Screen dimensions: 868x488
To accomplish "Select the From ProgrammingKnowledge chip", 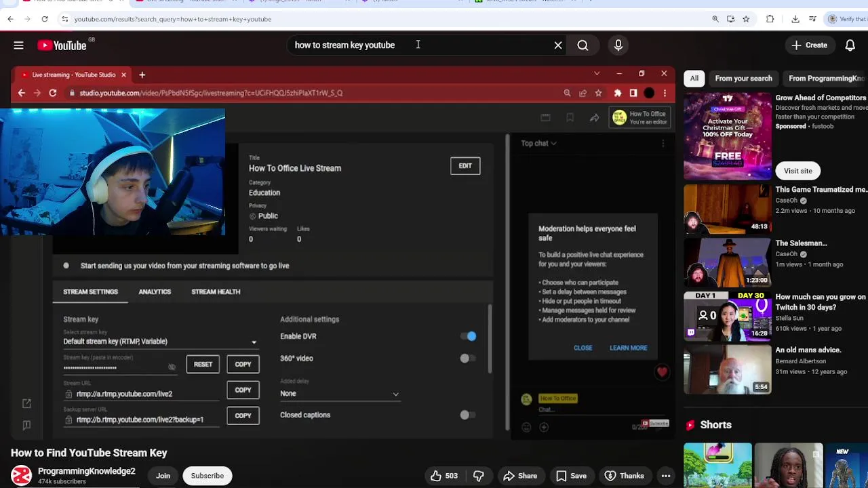I will pos(826,79).
